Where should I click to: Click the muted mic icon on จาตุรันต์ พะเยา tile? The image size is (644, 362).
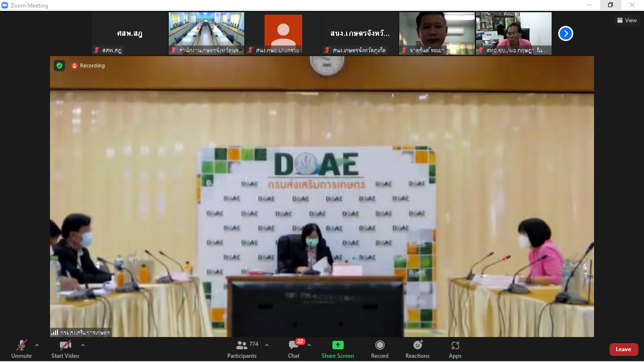[x=404, y=50]
